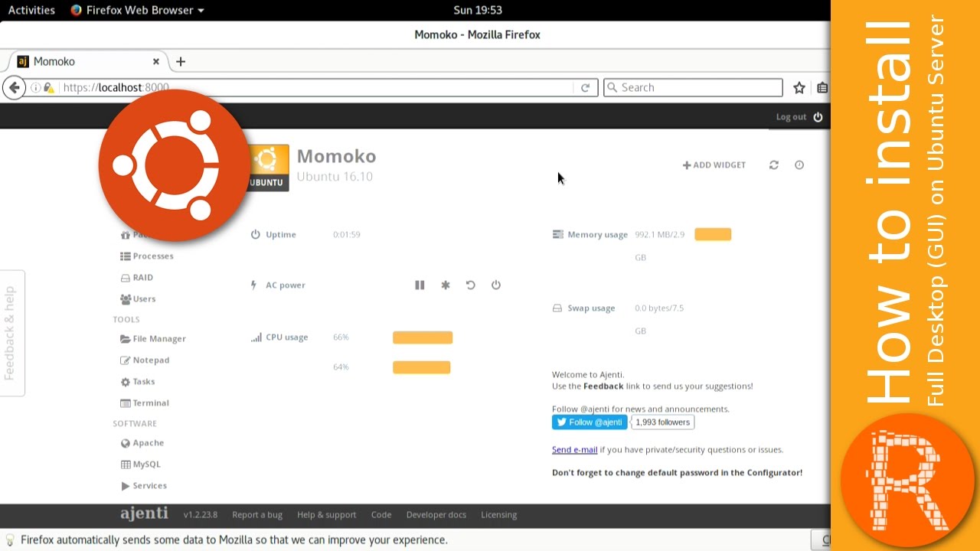Click the RAID drive icon
Viewport: 980px width, 551px height.
[126, 278]
